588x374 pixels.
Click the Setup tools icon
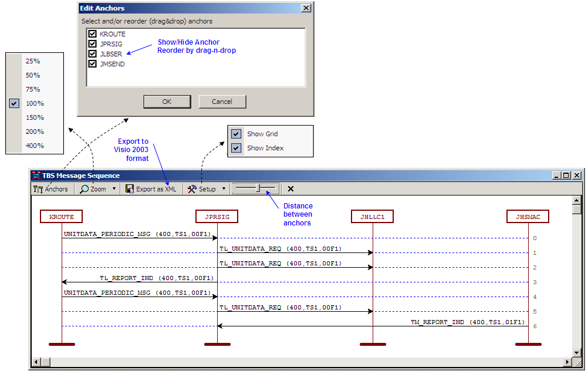(x=192, y=189)
